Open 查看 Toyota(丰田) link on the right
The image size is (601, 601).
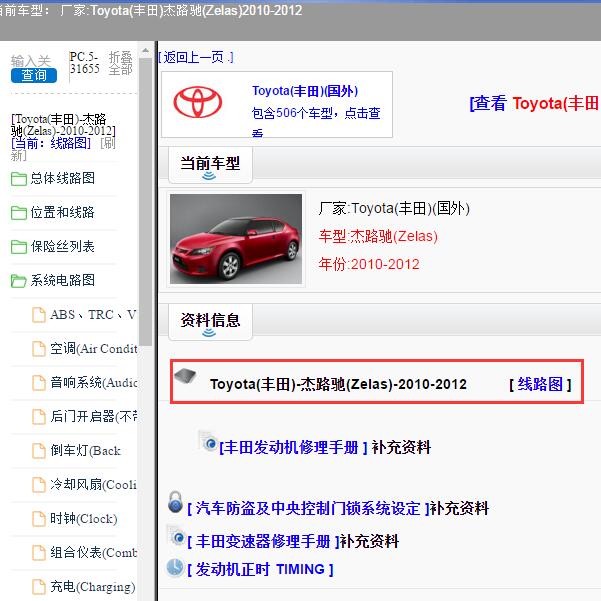(535, 103)
